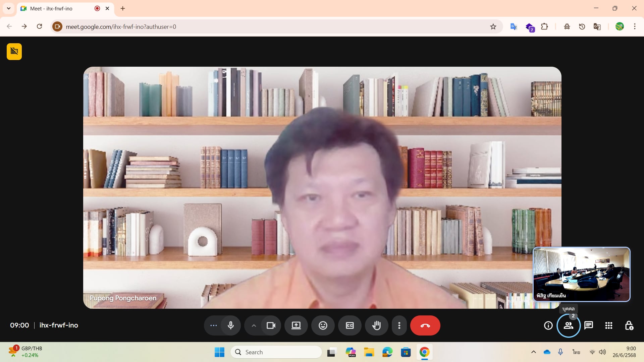Viewport: 644px width, 362px height.
Task: Open the tab search dropdown
Action: pos(9,8)
